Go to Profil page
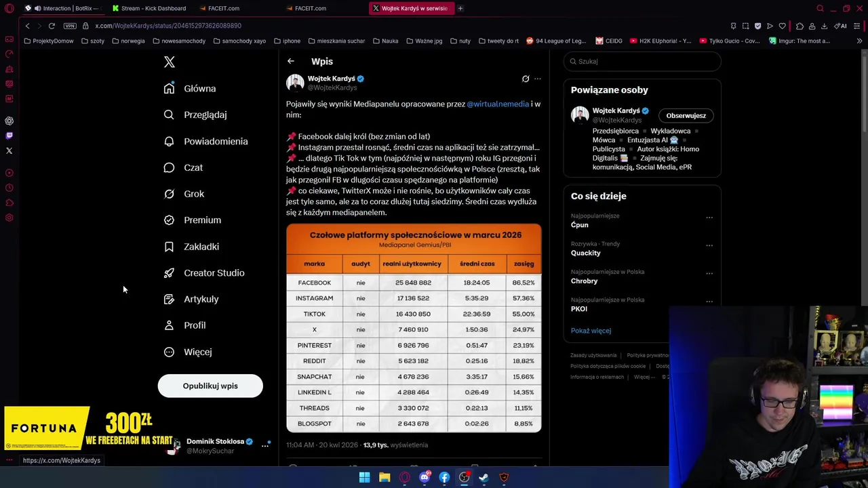The width and height of the screenshot is (868, 488). pyautogui.click(x=184, y=325)
